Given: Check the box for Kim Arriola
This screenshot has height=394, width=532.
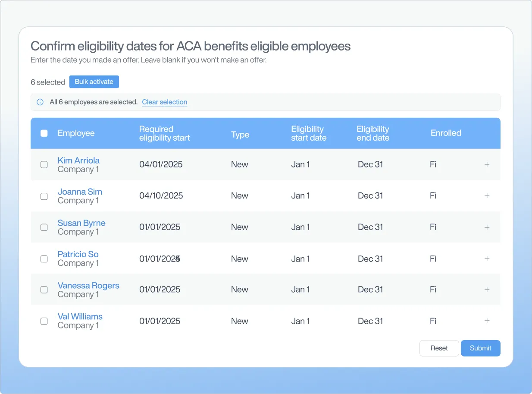Looking at the screenshot, I should (x=44, y=164).
